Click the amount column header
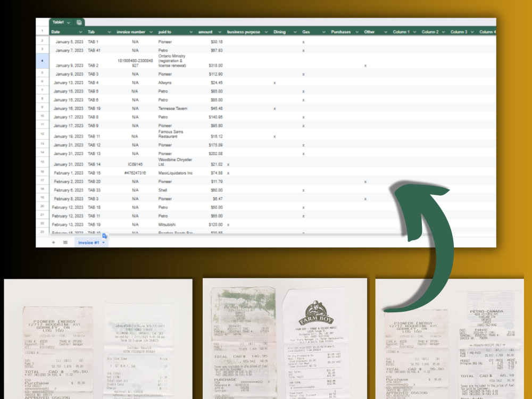The height and width of the screenshot is (399, 532). tap(205, 32)
